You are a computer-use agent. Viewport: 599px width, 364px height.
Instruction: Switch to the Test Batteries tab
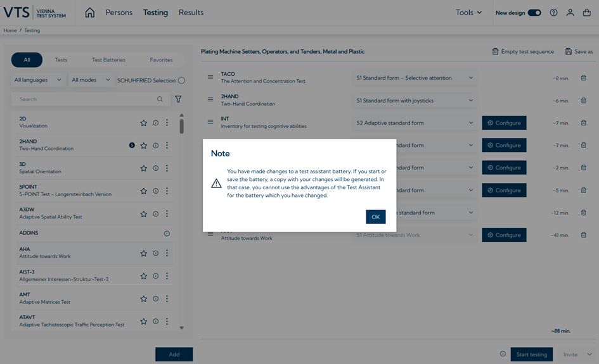108,60
